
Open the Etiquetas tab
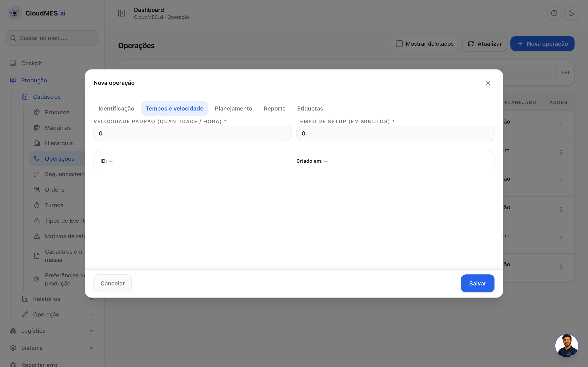pos(310,108)
